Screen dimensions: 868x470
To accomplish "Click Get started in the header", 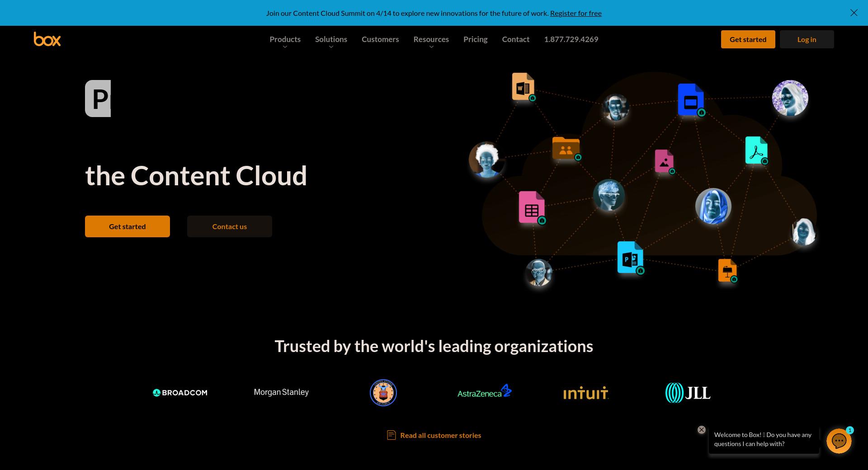I will click(x=748, y=39).
